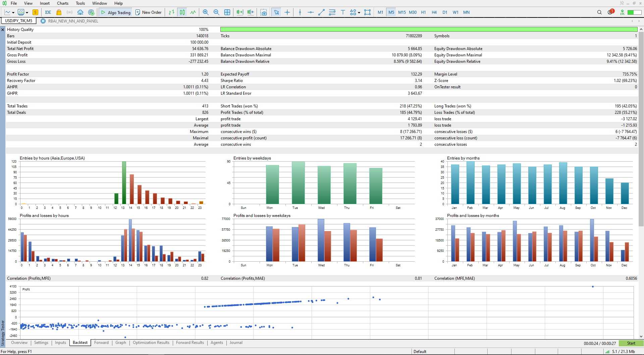
Task: Select the MN timeframe button
Action: tap(466, 12)
